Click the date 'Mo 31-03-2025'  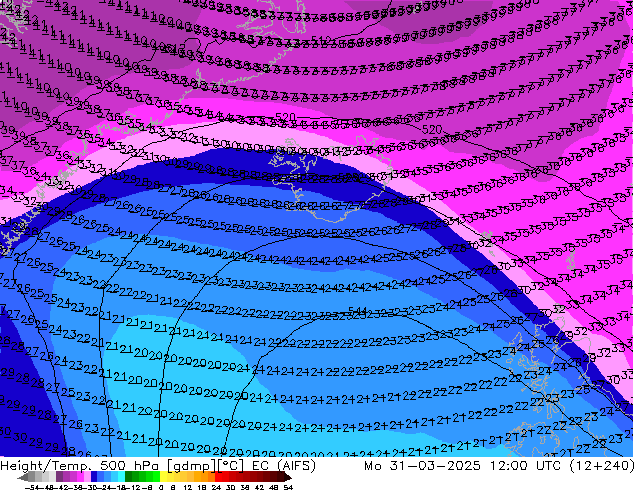423,466
